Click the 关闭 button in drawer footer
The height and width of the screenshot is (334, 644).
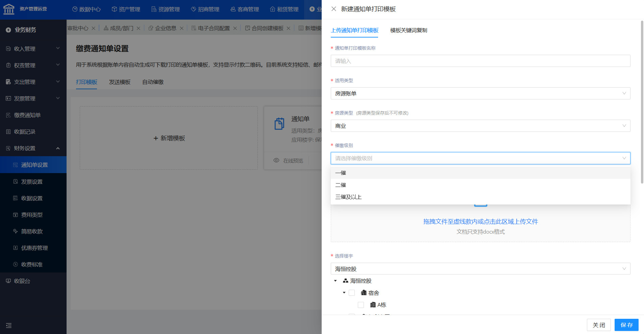pyautogui.click(x=598, y=325)
